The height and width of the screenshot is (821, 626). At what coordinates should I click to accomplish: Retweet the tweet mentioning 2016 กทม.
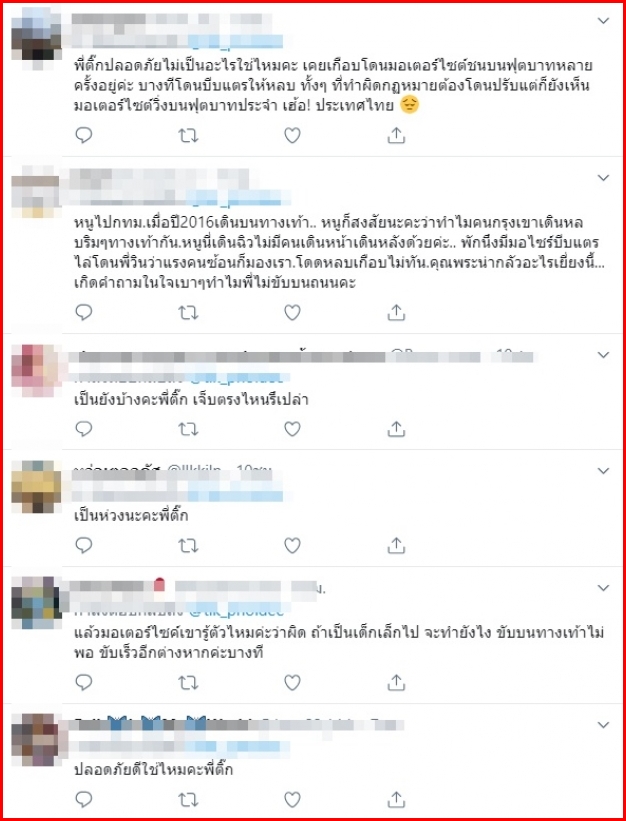[188, 313]
